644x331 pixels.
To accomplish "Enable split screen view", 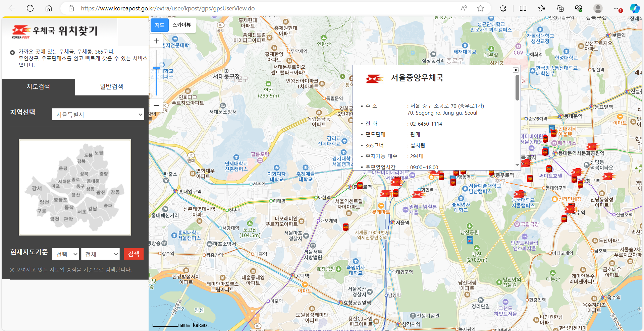I will point(523,8).
